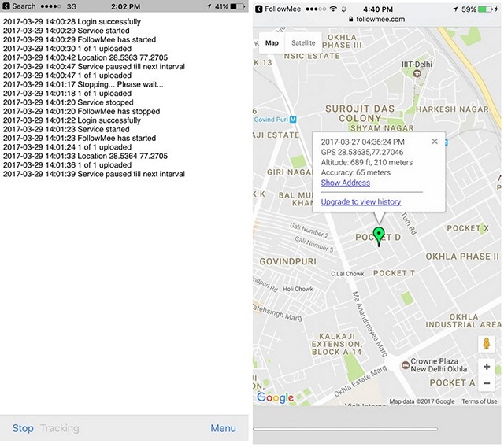The image size is (504, 447).
Task: Click the Crowne Plaza hotel icon
Action: point(406,365)
